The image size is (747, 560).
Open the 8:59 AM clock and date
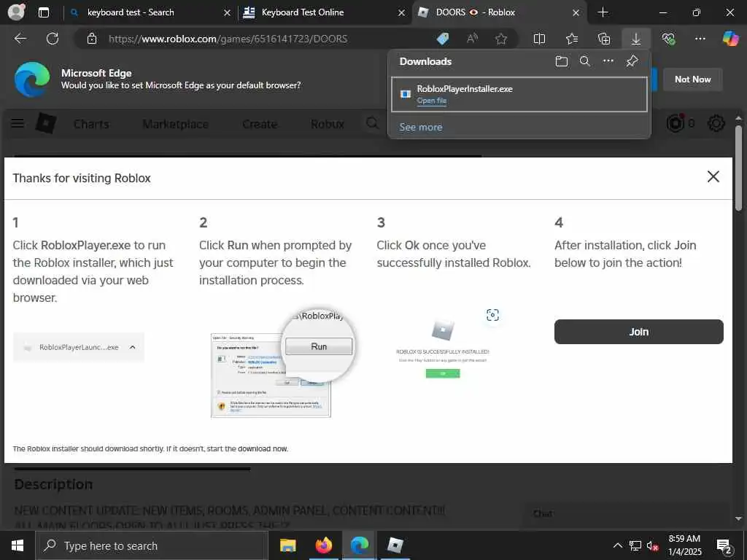[x=684, y=545]
